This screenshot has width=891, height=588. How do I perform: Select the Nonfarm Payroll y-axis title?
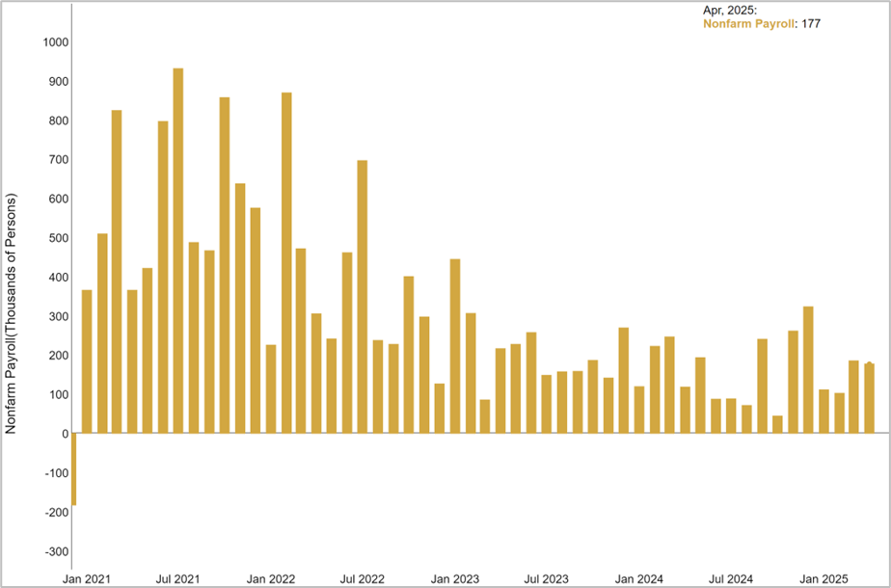pyautogui.click(x=11, y=313)
